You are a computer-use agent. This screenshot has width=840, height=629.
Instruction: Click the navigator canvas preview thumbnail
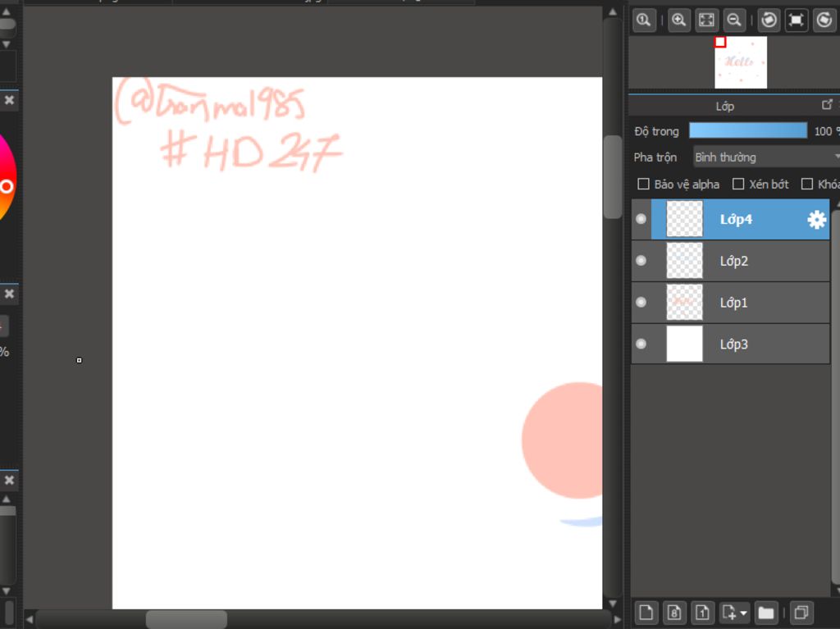(741, 62)
